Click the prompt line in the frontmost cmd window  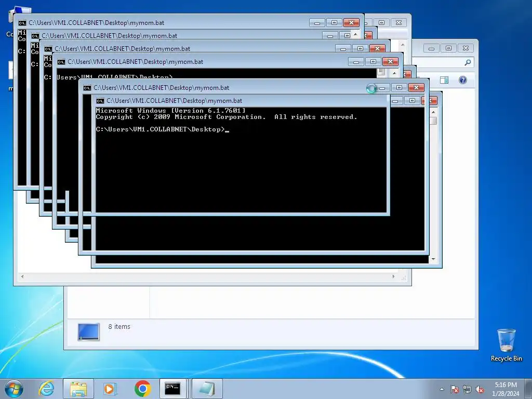(163, 129)
